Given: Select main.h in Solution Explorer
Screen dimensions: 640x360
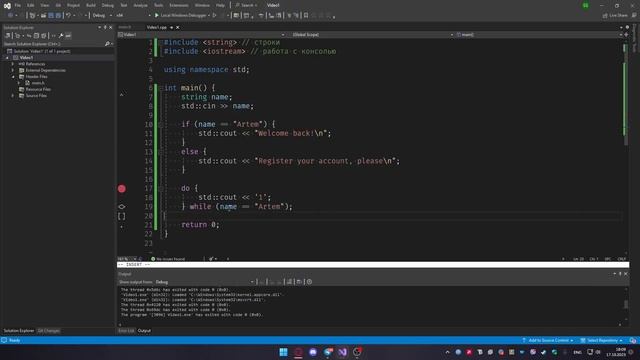Looking at the screenshot, I should (38, 83).
